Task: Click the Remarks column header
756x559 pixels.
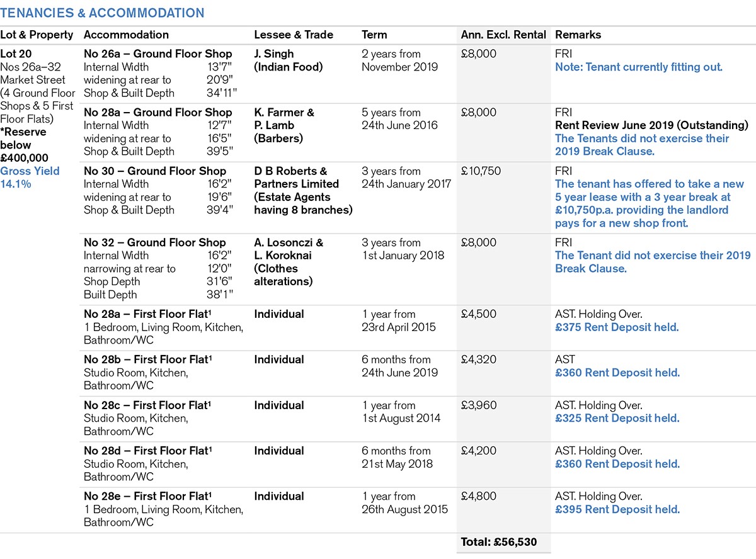Action: pyautogui.click(x=578, y=35)
